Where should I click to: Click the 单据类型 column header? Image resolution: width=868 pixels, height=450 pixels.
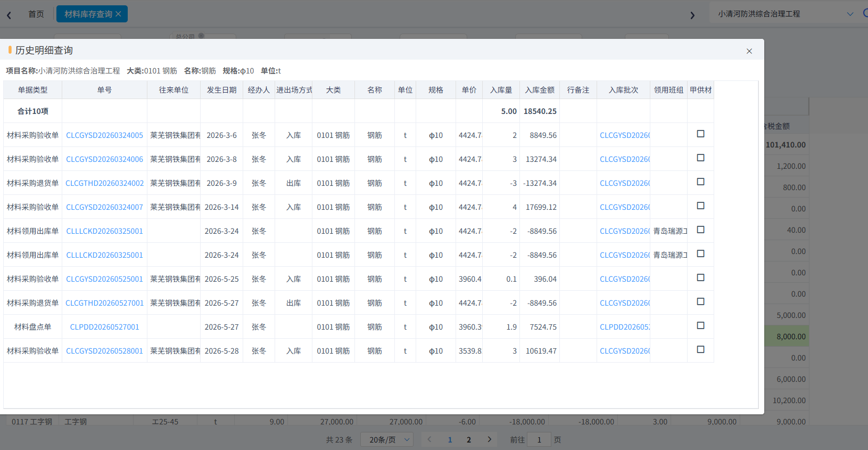[x=32, y=90]
